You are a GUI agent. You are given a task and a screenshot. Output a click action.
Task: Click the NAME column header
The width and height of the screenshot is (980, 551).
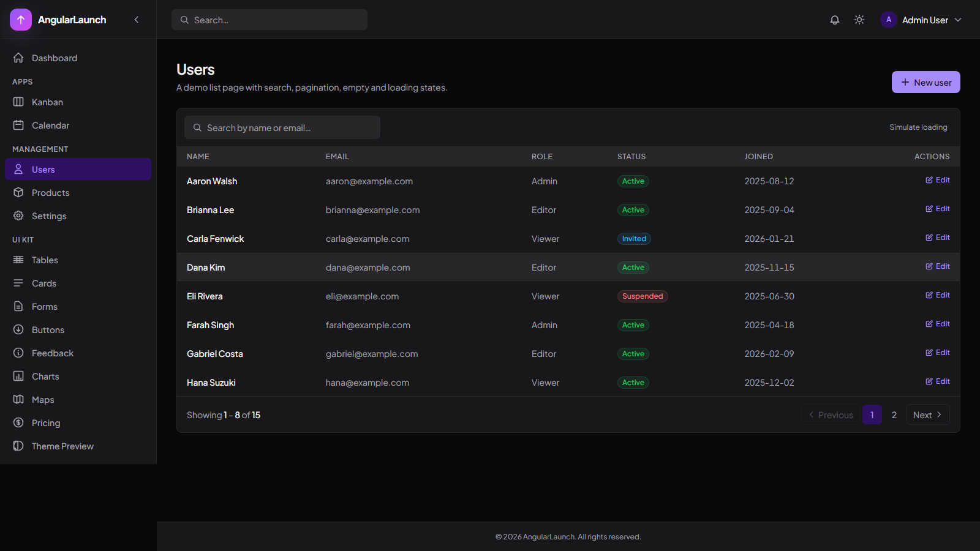[198, 157]
